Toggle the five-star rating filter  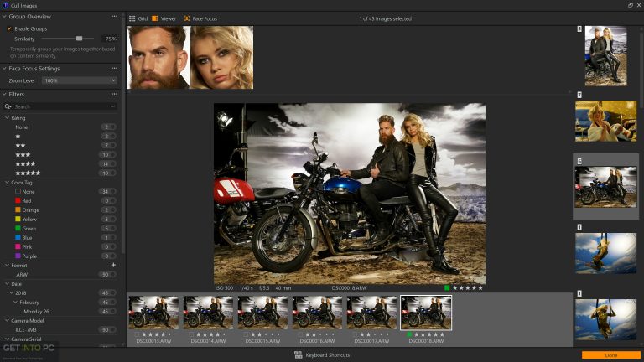(29, 173)
